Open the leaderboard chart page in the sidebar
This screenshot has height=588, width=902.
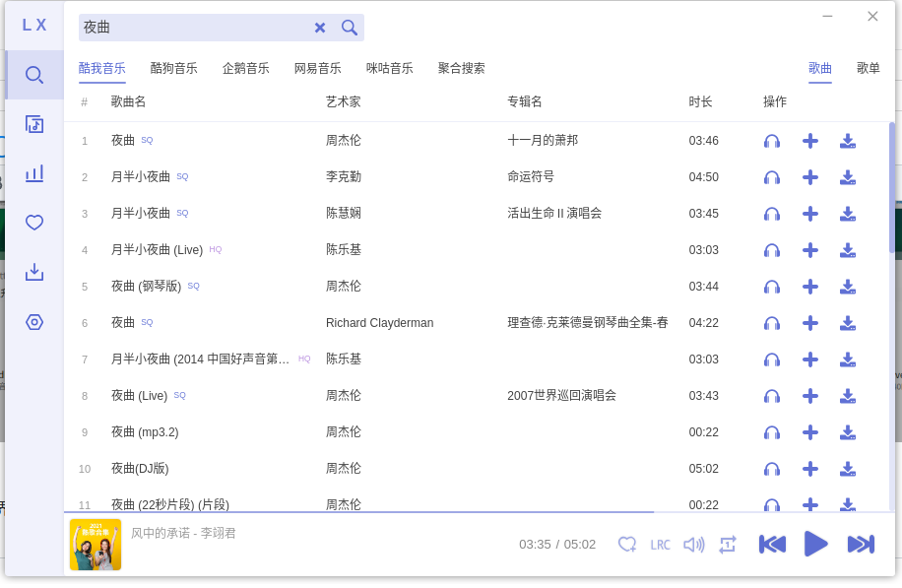(x=34, y=173)
